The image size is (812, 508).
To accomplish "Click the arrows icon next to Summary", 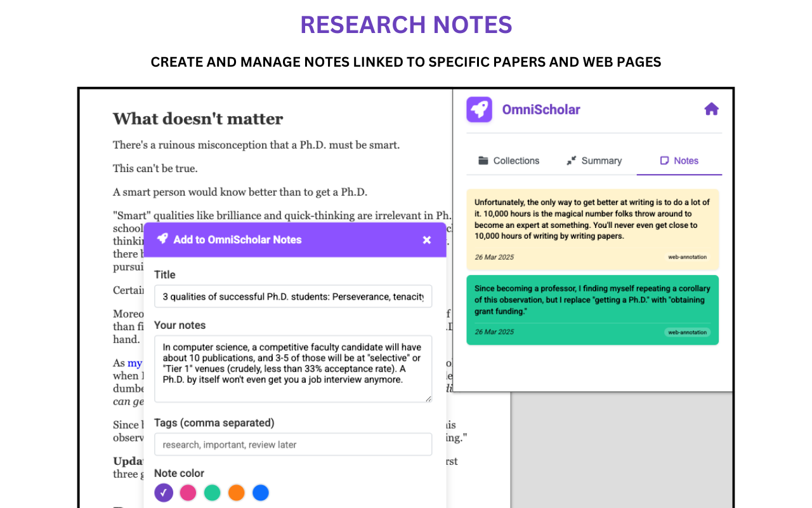I will [572, 160].
